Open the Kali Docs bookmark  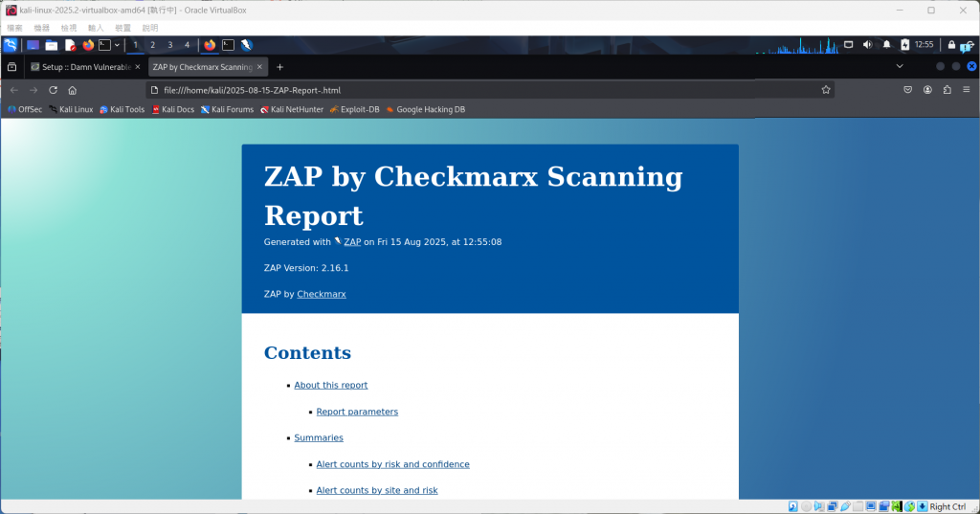173,109
